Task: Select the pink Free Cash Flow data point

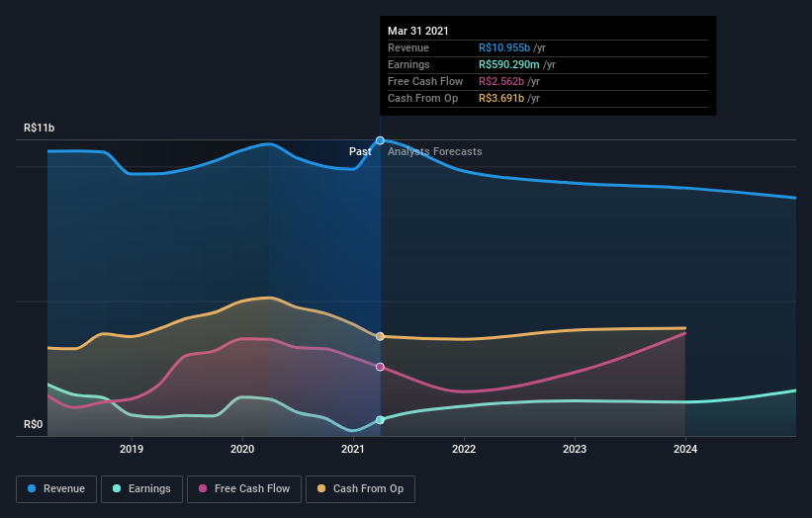Action: pos(380,367)
